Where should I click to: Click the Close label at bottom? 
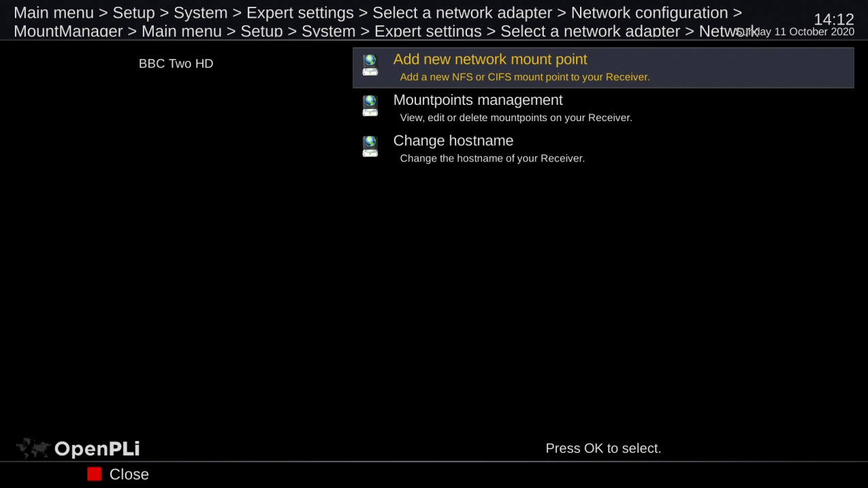pyautogui.click(x=129, y=474)
